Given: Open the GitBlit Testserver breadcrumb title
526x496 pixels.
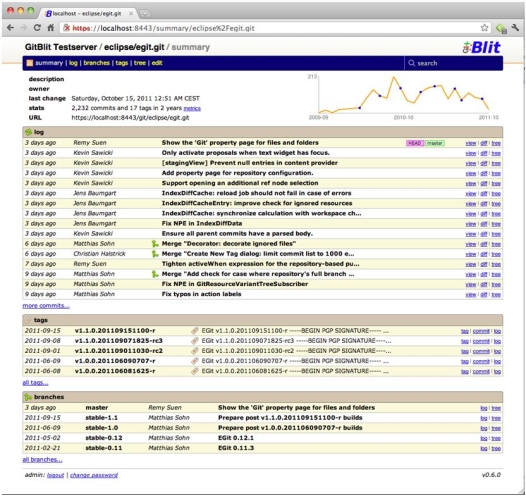Looking at the screenshot, I should tap(61, 47).
